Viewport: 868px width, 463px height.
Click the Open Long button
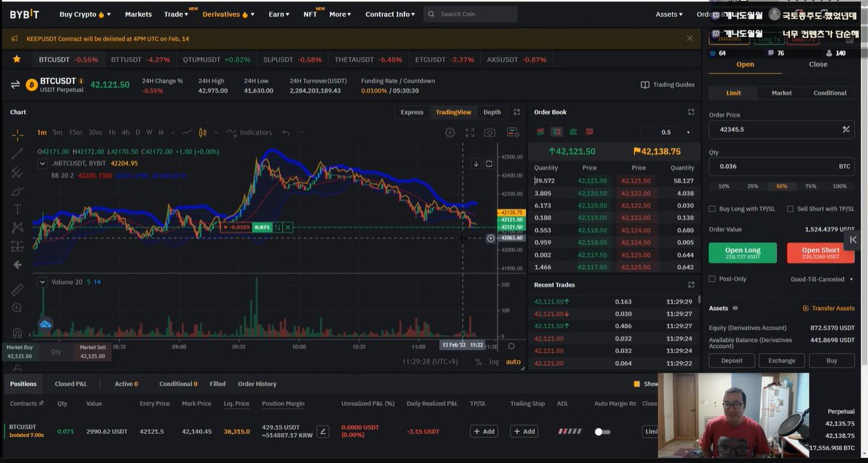(743, 252)
